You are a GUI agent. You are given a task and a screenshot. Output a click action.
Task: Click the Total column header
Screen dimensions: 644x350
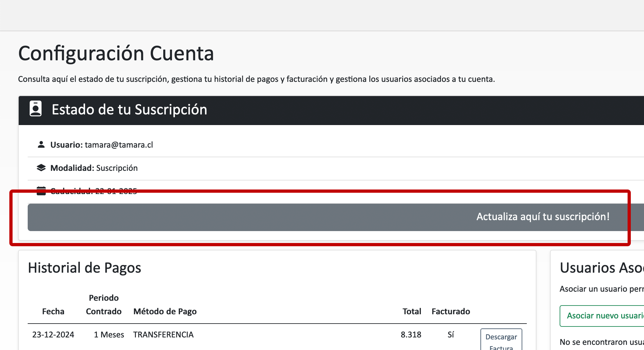pos(412,311)
